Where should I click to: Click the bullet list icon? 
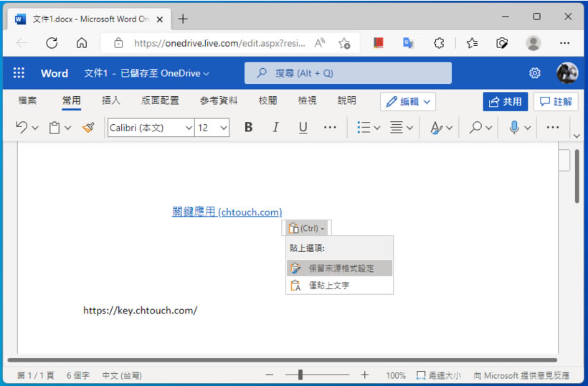tap(364, 128)
